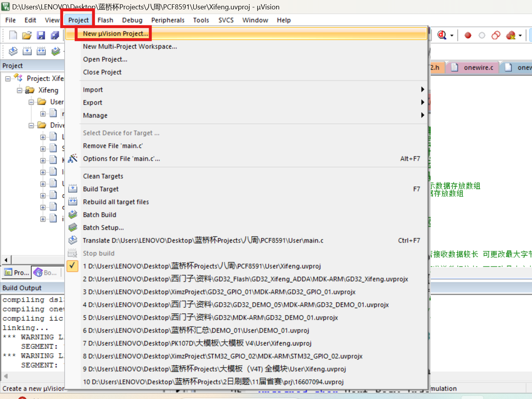The width and height of the screenshot is (532, 399).
Task: Click the Translate icon in Project menu
Action: [73, 240]
